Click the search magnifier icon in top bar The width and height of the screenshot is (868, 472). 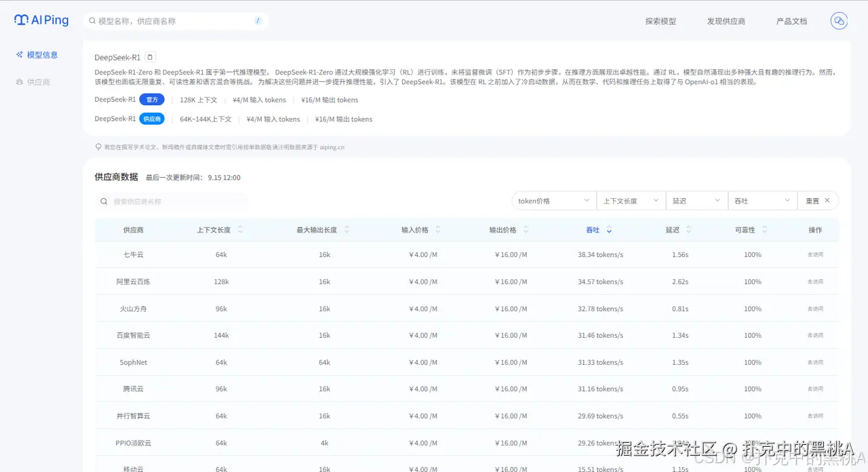click(x=92, y=21)
